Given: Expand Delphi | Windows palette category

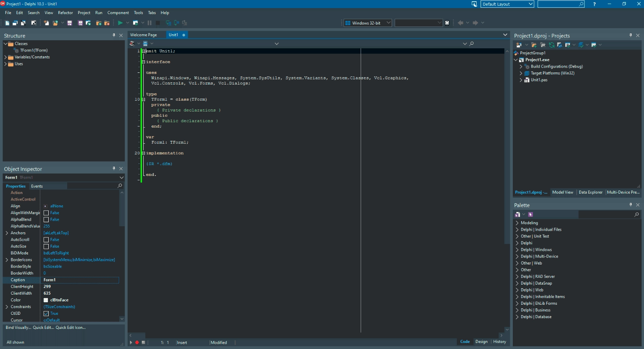Looking at the screenshot, I should click(517, 250).
